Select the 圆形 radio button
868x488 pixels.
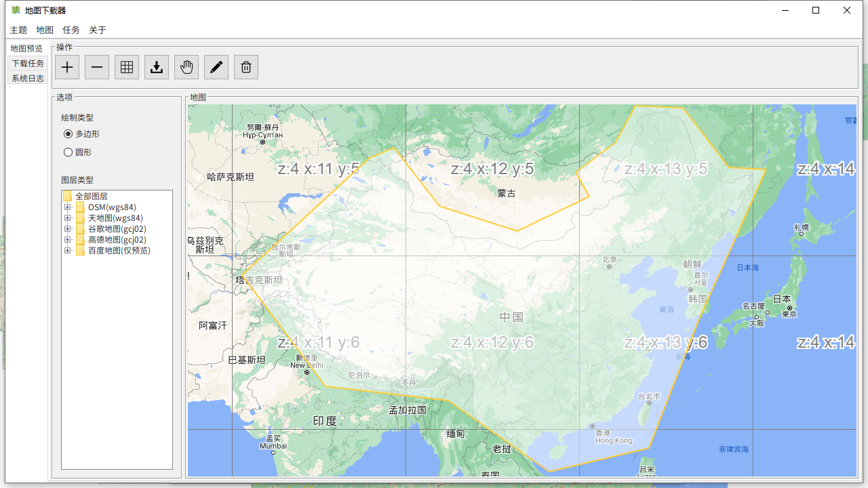click(x=68, y=152)
